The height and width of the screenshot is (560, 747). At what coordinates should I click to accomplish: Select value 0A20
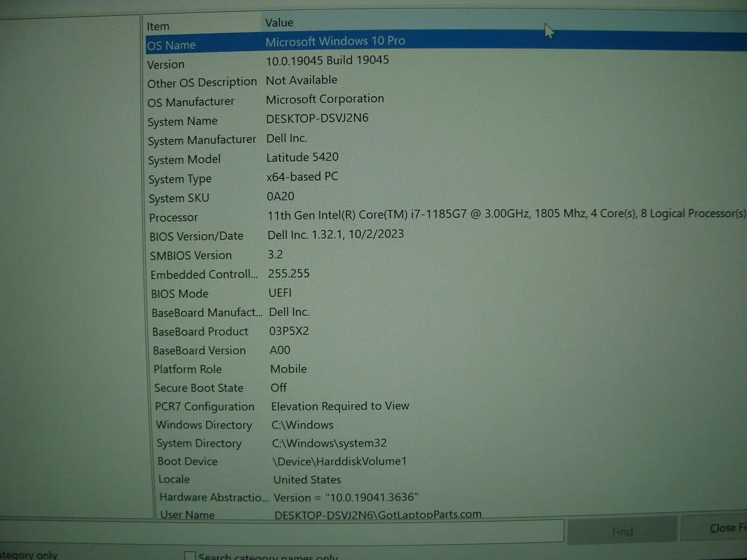[x=280, y=196]
